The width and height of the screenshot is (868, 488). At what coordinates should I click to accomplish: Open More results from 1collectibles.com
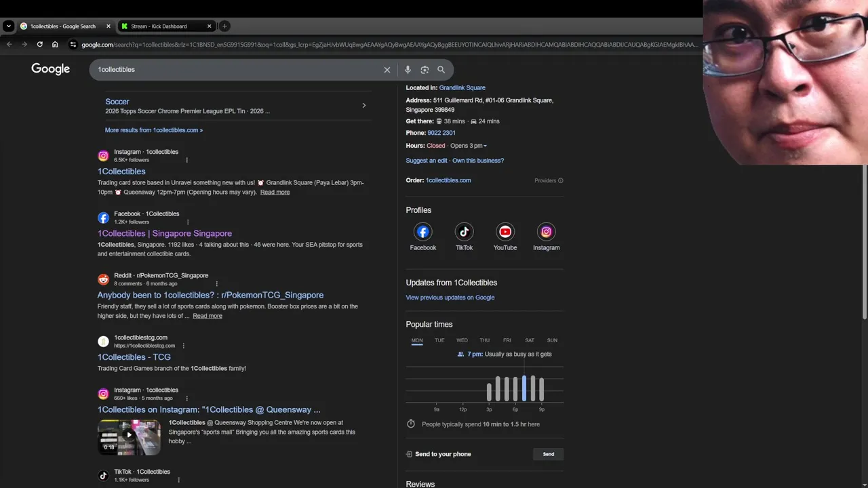[154, 130]
